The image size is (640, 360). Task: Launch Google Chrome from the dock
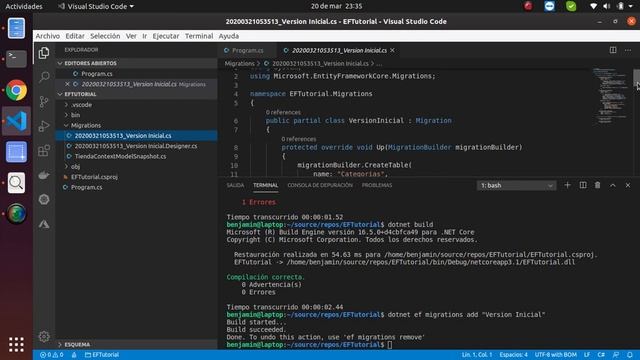(16, 90)
